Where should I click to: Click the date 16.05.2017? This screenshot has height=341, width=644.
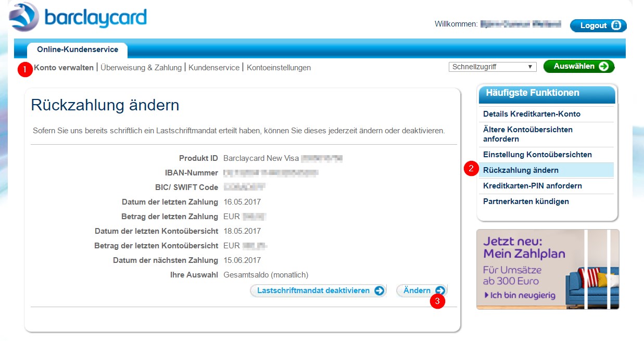(x=242, y=202)
